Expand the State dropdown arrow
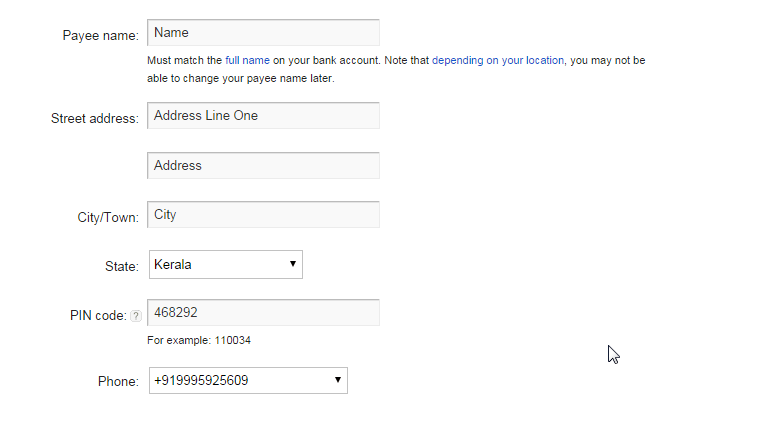This screenshot has width=759, height=426. [x=292, y=264]
